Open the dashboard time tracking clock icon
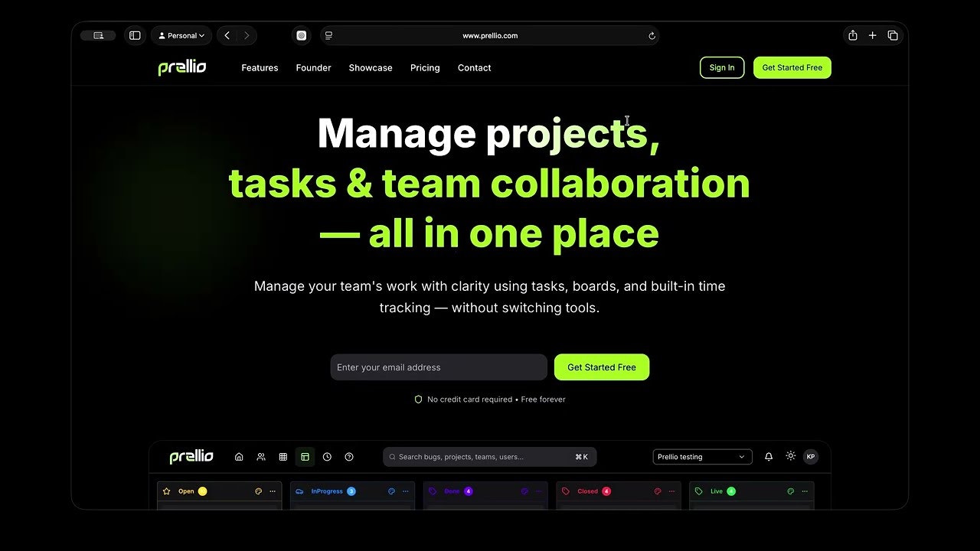 pos(327,457)
